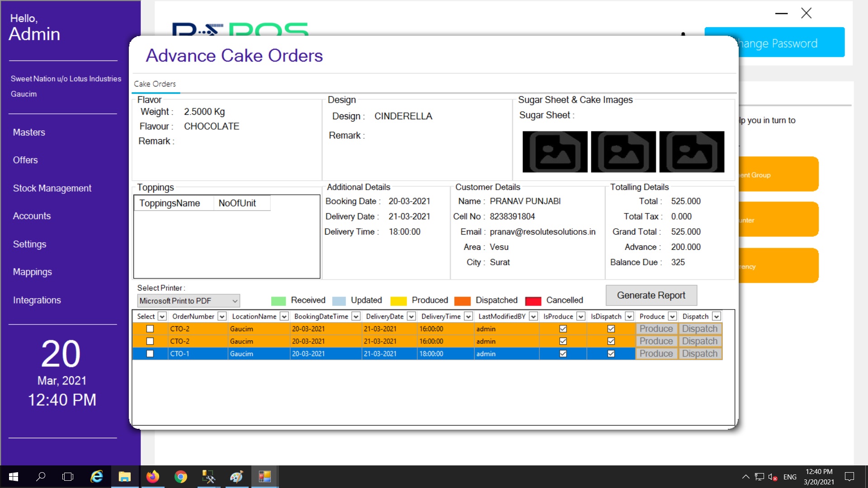Expand the DeliveryDate column filter arrow
Image resolution: width=868 pixels, height=488 pixels.
tap(411, 316)
